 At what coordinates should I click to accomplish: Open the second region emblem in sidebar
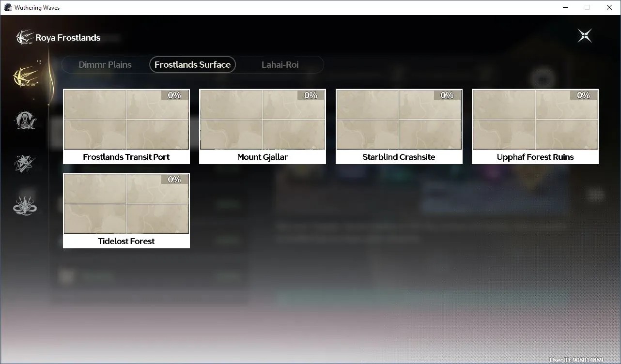25,120
